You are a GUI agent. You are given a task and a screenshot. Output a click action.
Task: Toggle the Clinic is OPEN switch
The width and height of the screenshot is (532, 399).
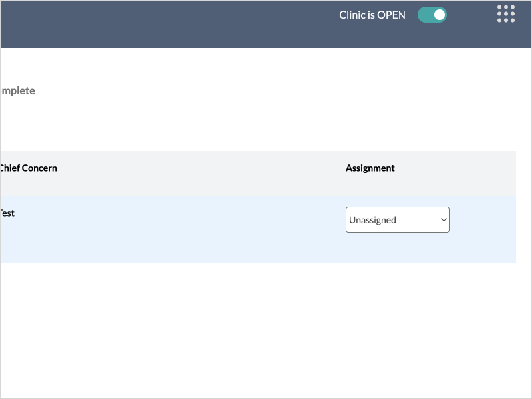click(432, 15)
